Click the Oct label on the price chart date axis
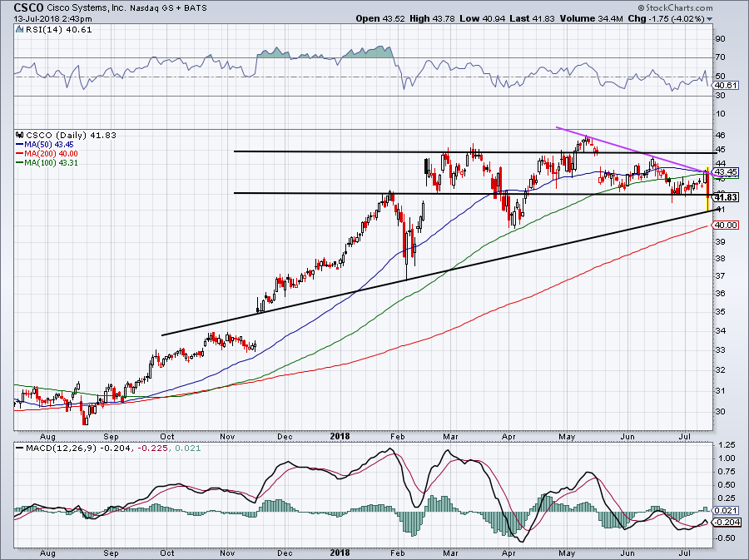 pos(166,436)
